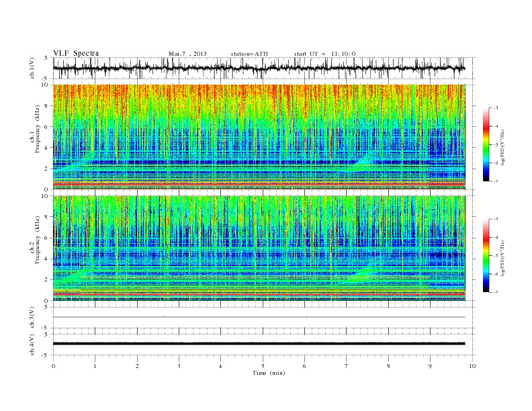Click the 'VLF Spectra' plot title

pyautogui.click(x=76, y=53)
